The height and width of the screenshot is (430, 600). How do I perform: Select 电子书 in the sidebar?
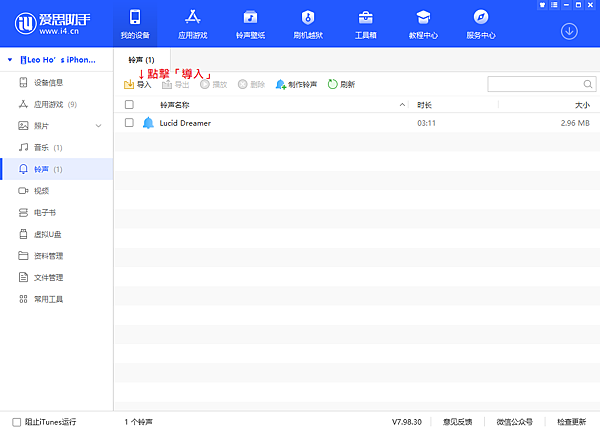(x=56, y=212)
